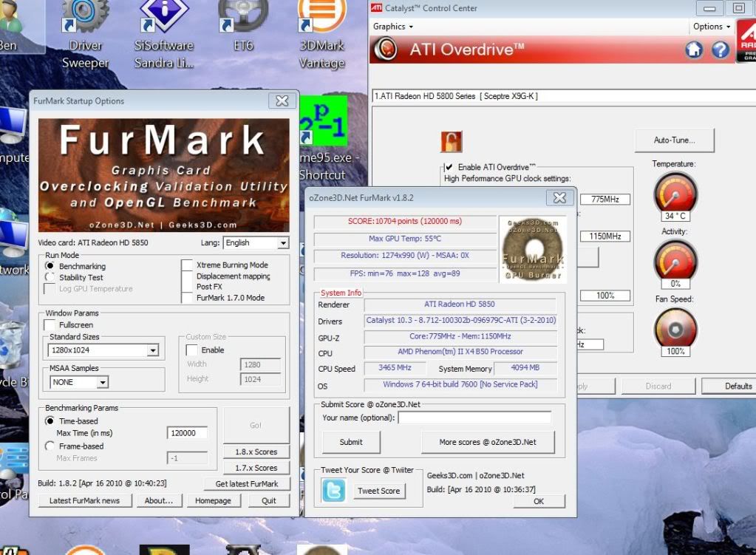This screenshot has height=555, width=756.
Task: Toggle FurMark 1.7.0 Mode checkbox
Action: point(187,298)
